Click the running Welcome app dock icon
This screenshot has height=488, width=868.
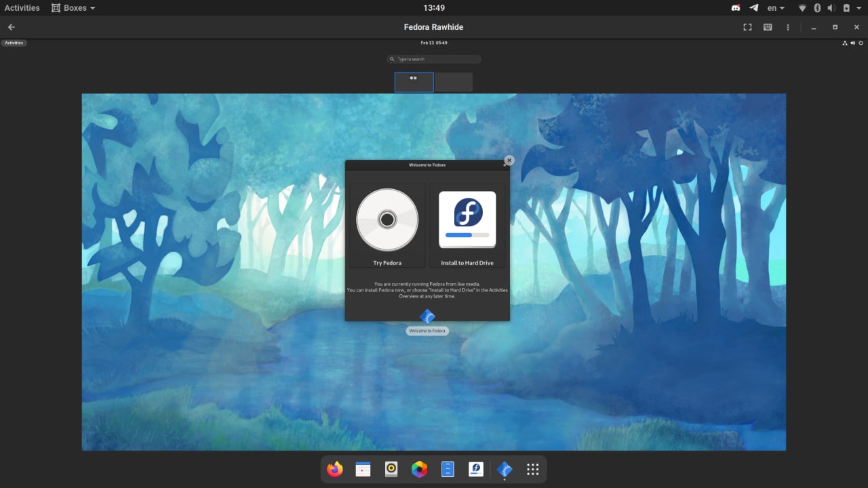tap(505, 469)
